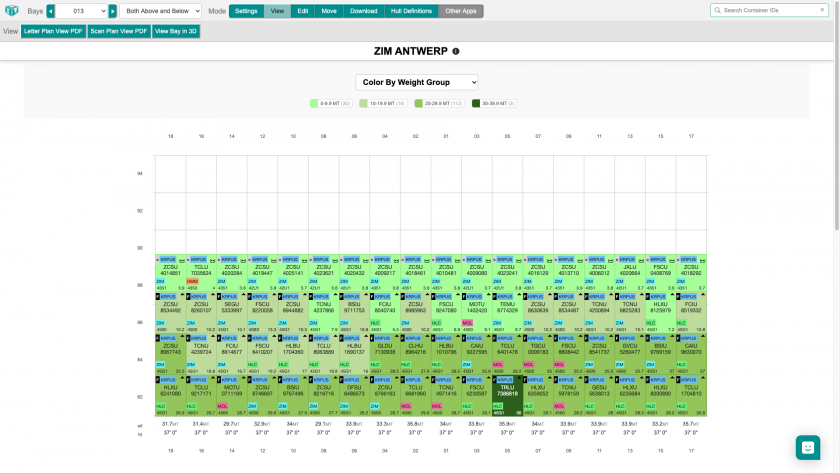This screenshot has width=840, height=473.
Task: Click the 35.9 MT stack weight
Action: (507, 424)
